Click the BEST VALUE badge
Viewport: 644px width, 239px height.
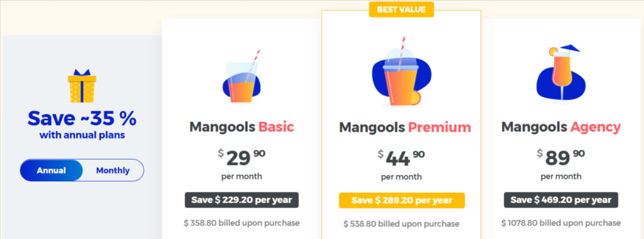coord(401,9)
